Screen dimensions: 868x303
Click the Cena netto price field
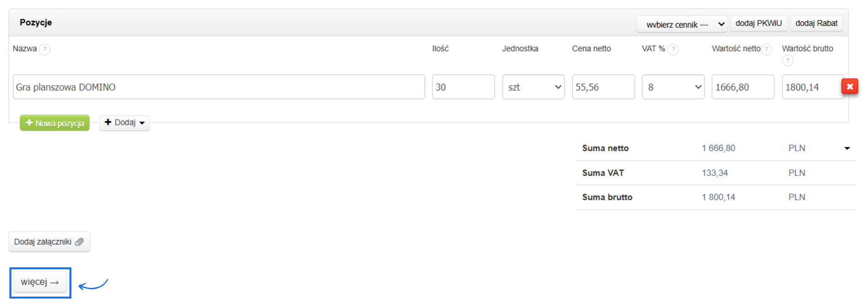point(603,87)
